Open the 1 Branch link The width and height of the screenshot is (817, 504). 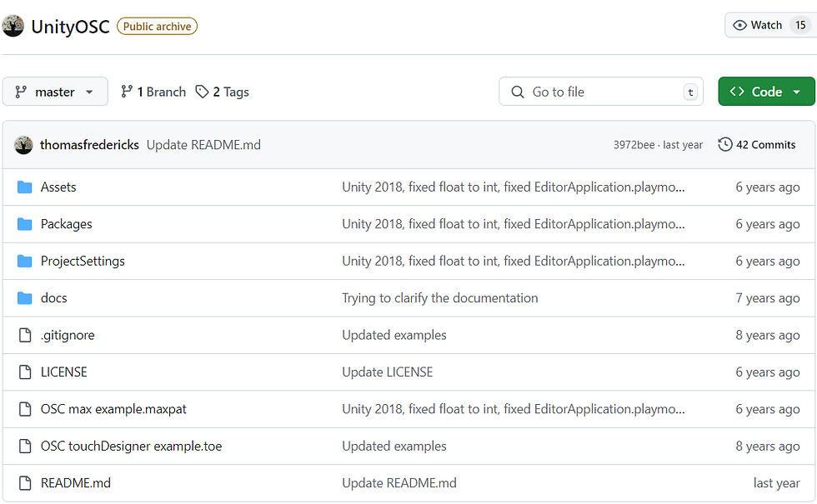[x=153, y=92]
